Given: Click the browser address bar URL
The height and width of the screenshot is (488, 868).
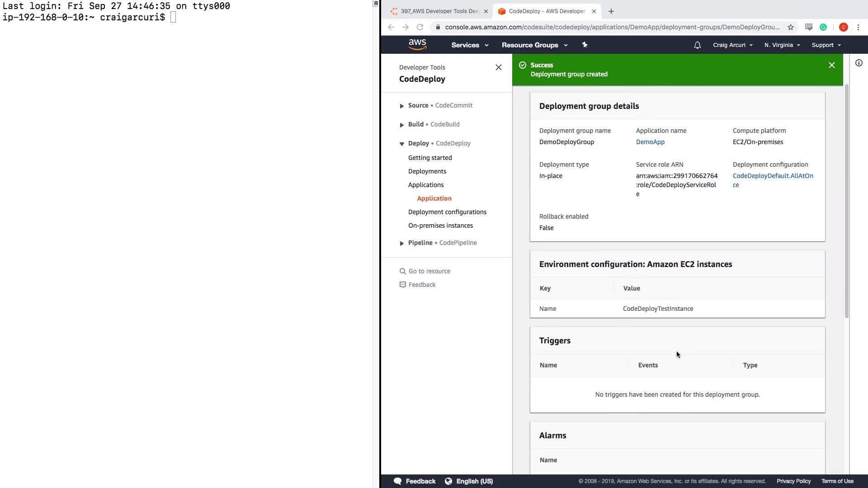Looking at the screenshot, I should coord(612,27).
